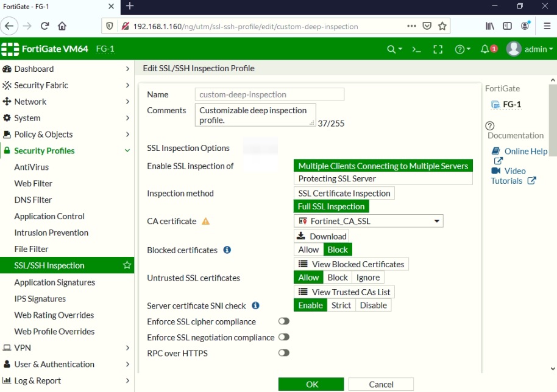The width and height of the screenshot is (557, 392).
Task: Open the Fortinet_CA_SSL certificate dropdown
Action: tap(437, 220)
